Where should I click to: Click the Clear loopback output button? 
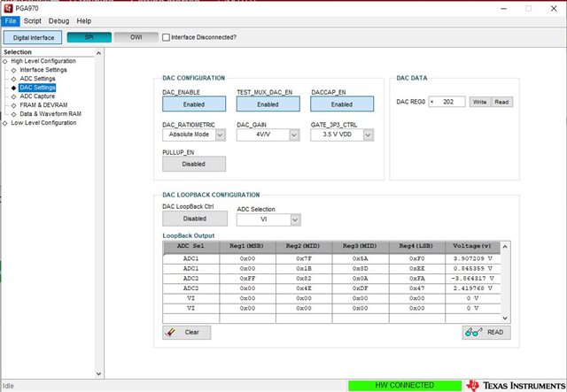click(187, 332)
